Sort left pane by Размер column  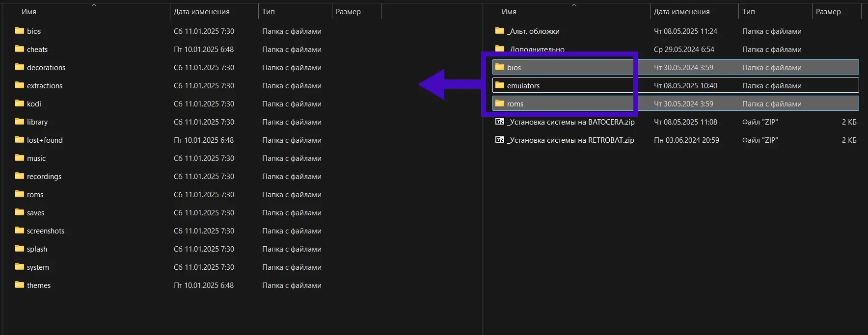pos(348,11)
